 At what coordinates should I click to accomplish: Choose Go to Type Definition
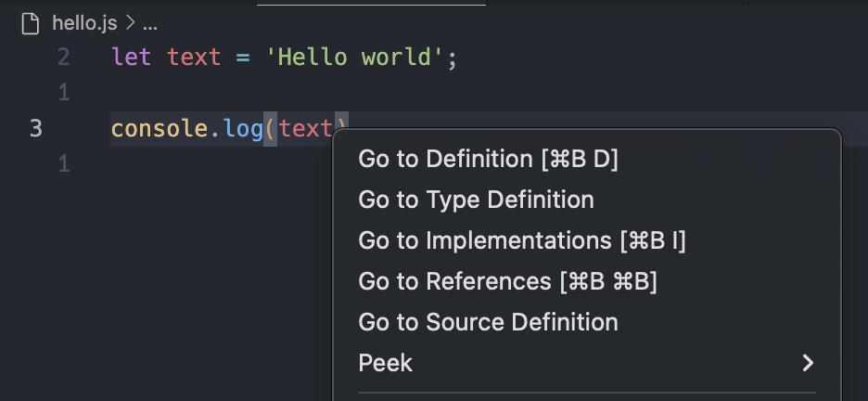476,200
